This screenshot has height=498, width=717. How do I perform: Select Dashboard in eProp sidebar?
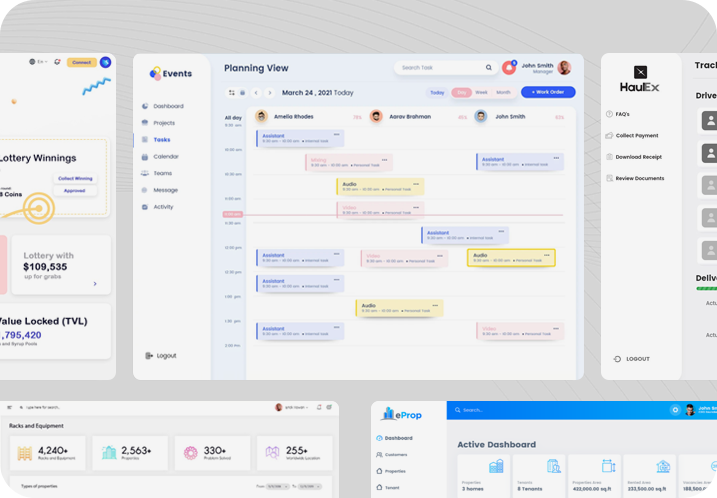394,438
